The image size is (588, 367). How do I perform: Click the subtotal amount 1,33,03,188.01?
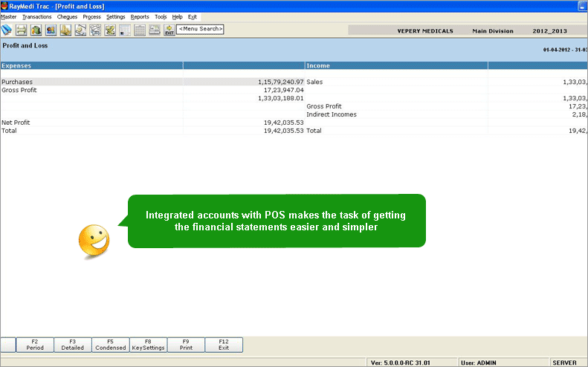tap(281, 98)
